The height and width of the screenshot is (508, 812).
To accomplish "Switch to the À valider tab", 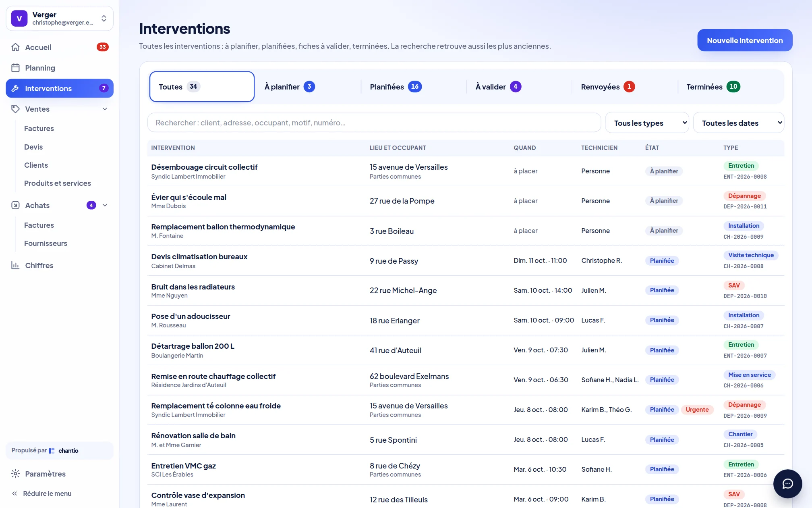I will [519, 87].
